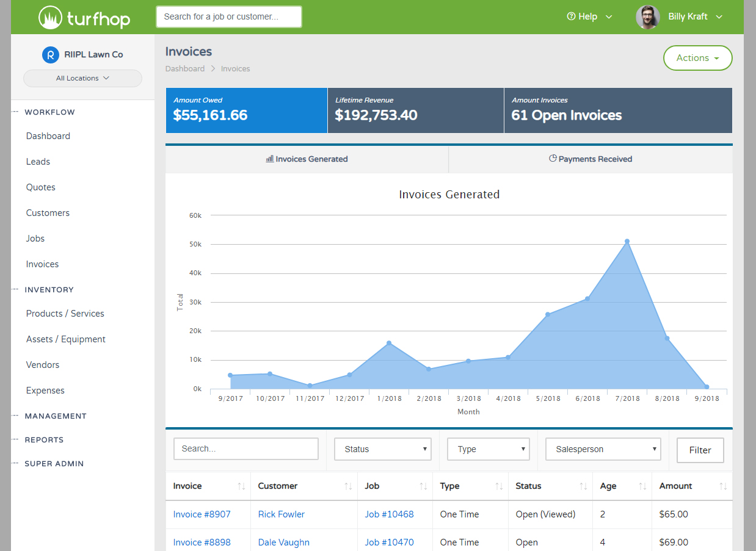Open the Status filter dropdown
This screenshot has height=551, width=756.
click(x=383, y=449)
